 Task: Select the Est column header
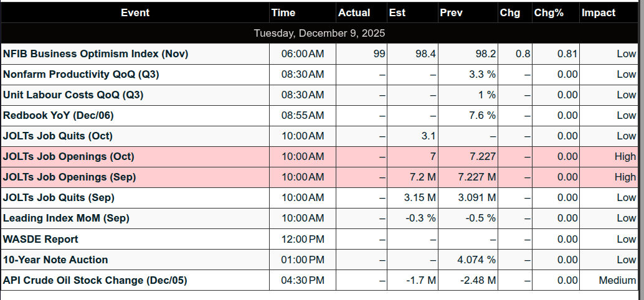coord(397,12)
